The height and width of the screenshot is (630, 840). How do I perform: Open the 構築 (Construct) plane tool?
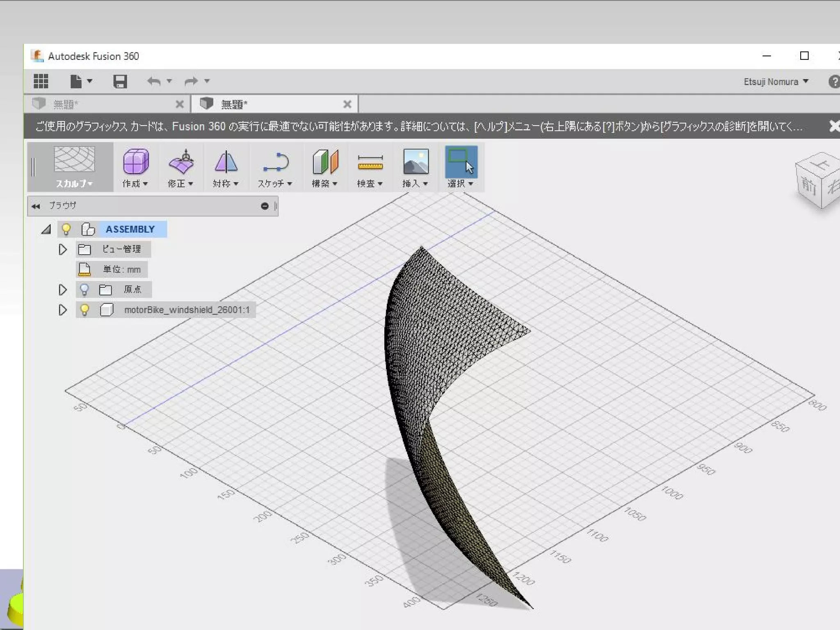(325, 162)
